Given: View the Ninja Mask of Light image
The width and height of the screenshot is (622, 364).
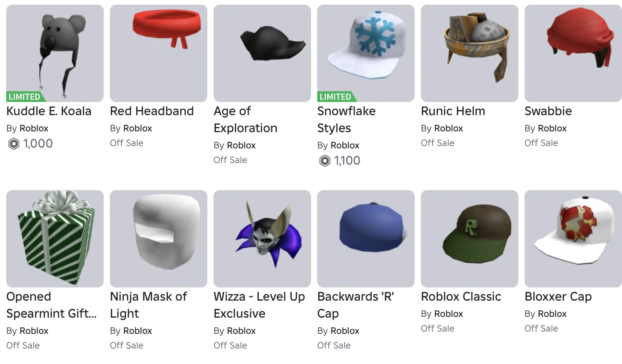Looking at the screenshot, I should click(159, 239).
